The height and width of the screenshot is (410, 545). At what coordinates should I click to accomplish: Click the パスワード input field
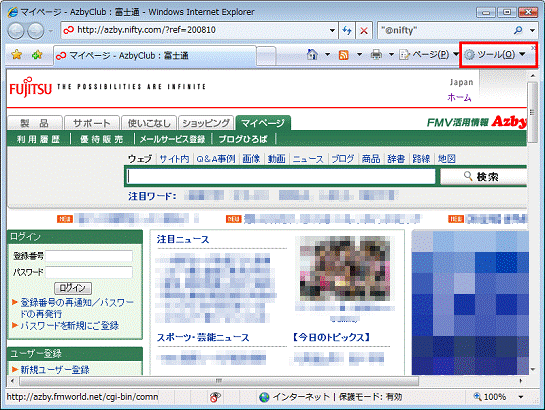point(89,272)
